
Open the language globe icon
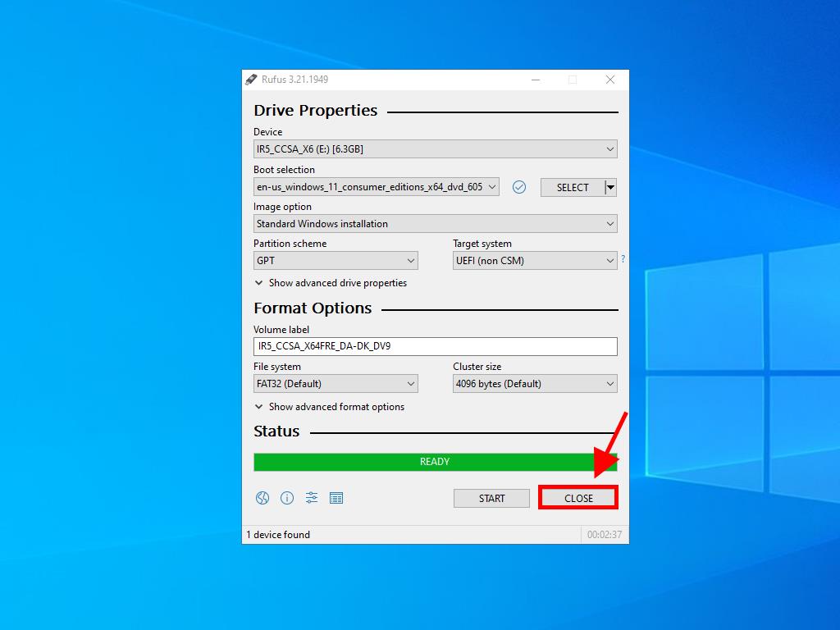pos(262,498)
